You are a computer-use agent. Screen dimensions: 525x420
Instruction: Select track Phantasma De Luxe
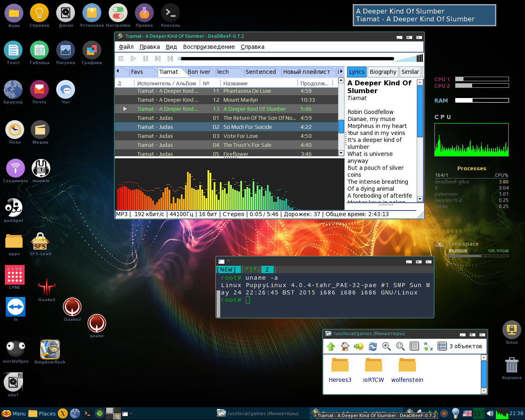coord(226,91)
